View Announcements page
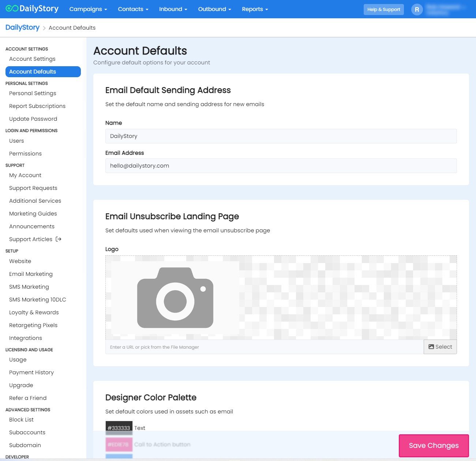 click(x=32, y=226)
